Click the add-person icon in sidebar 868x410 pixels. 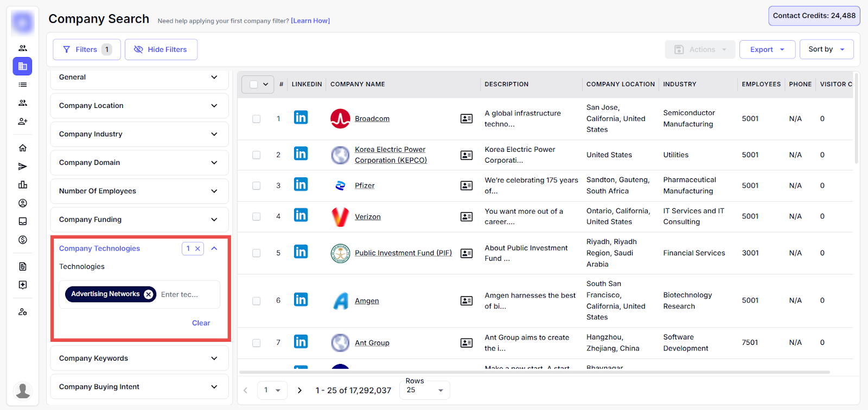pyautogui.click(x=23, y=121)
